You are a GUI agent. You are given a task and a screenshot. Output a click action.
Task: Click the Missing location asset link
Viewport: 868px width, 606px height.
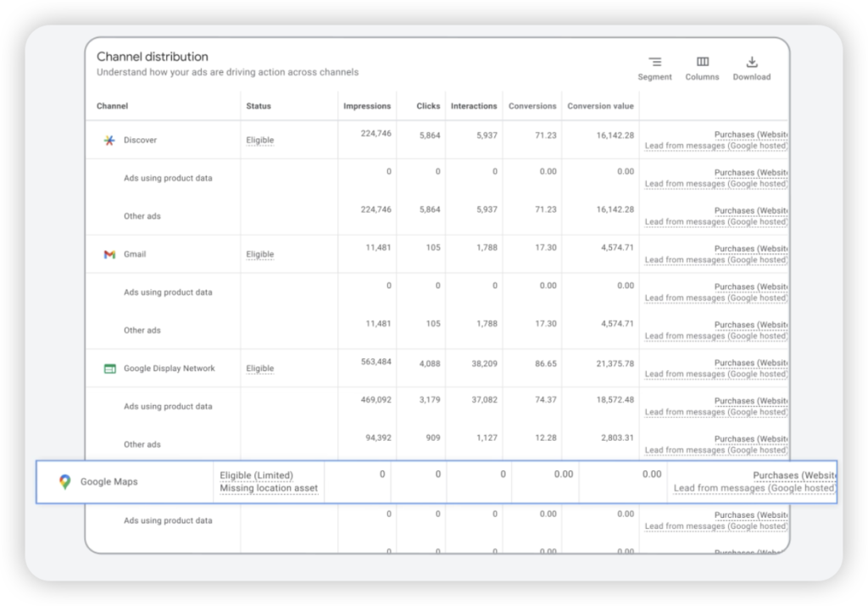[x=269, y=488]
